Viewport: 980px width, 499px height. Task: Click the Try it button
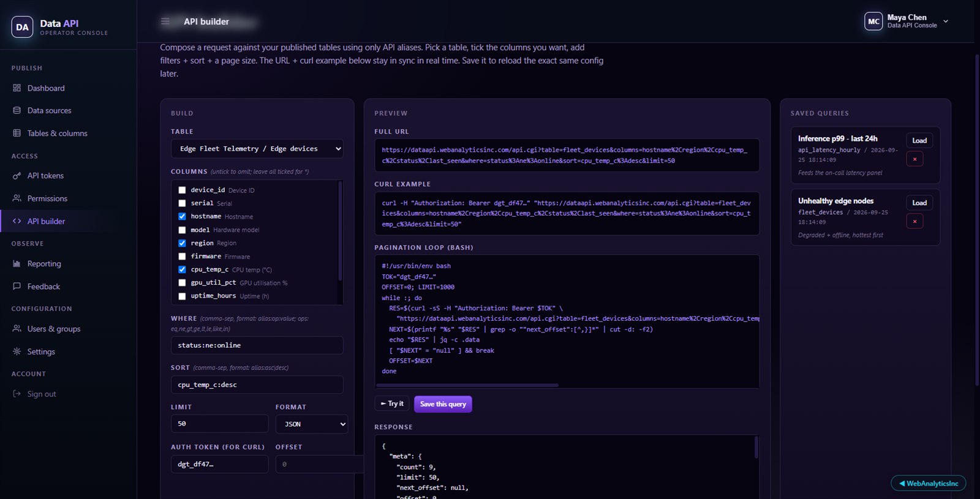pos(392,404)
